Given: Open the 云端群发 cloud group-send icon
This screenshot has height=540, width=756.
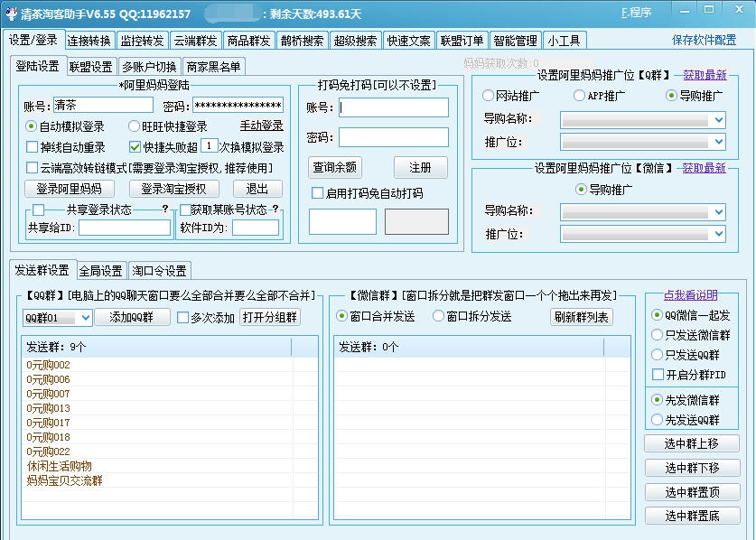Looking at the screenshot, I should tap(195, 40).
